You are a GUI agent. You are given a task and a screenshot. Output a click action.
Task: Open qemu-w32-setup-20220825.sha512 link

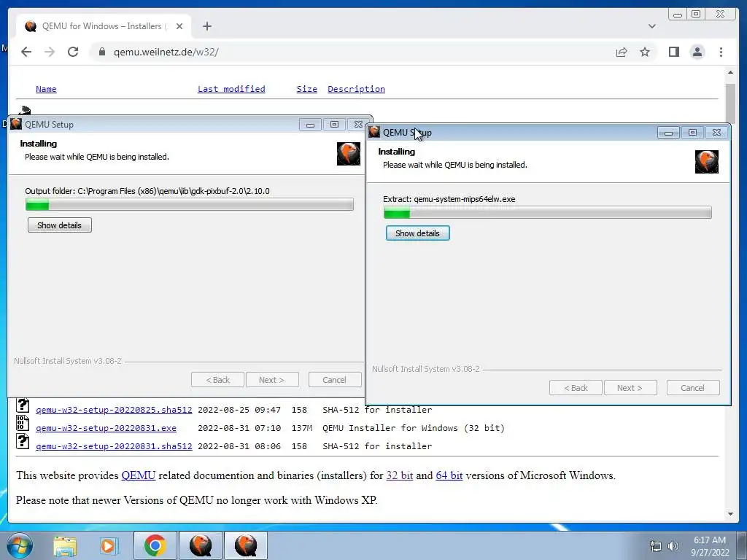[114, 410]
